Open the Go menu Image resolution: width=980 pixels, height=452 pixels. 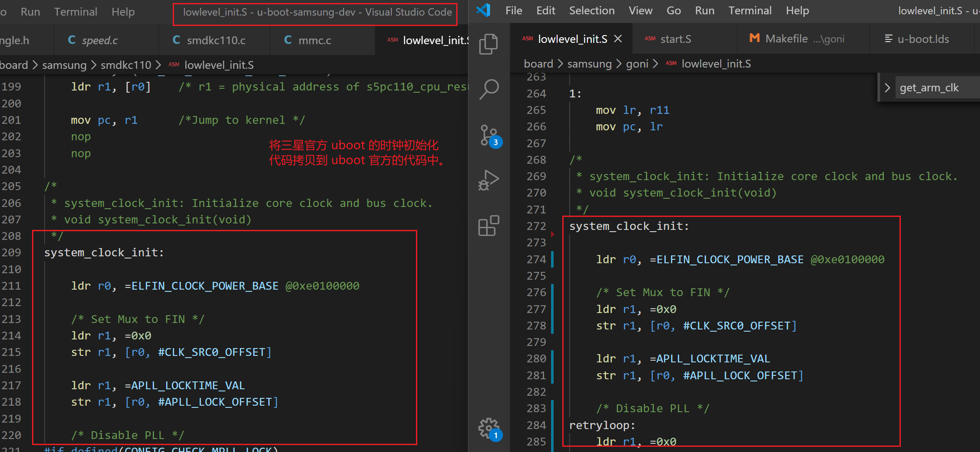(674, 10)
